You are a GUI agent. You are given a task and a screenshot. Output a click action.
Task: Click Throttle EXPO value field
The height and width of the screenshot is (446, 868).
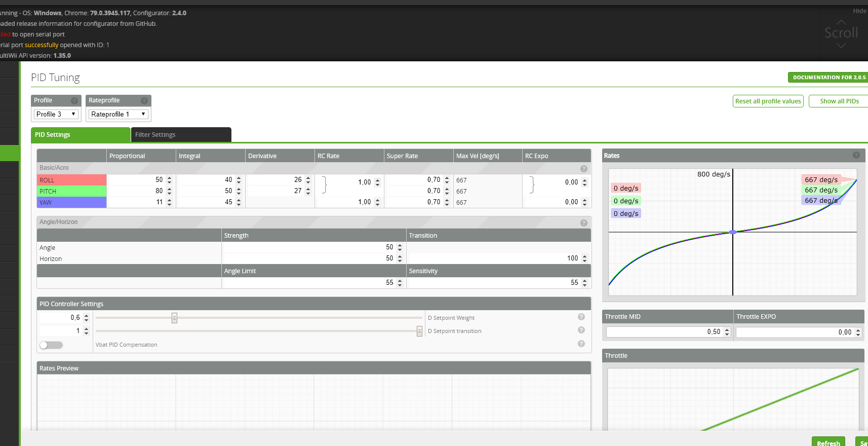[799, 332]
